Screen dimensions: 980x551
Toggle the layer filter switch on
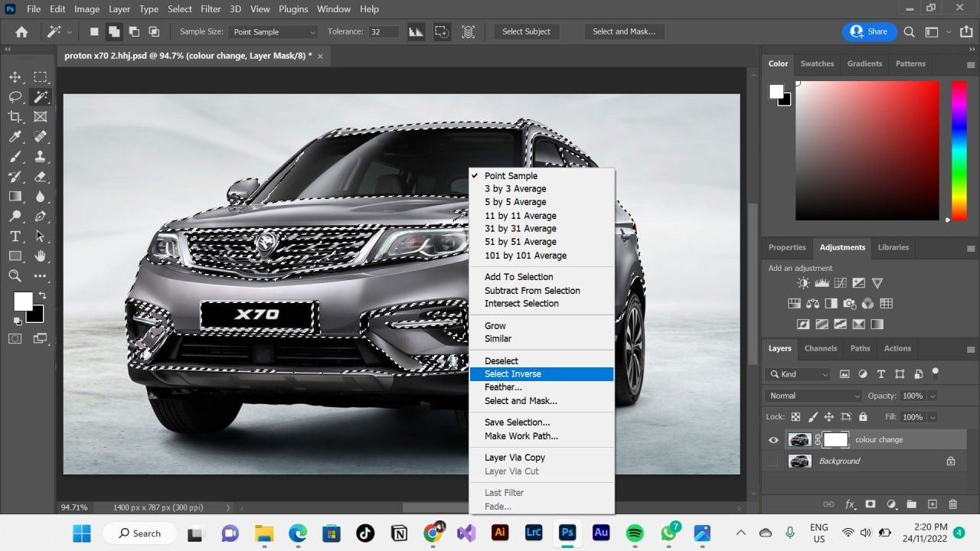click(935, 373)
